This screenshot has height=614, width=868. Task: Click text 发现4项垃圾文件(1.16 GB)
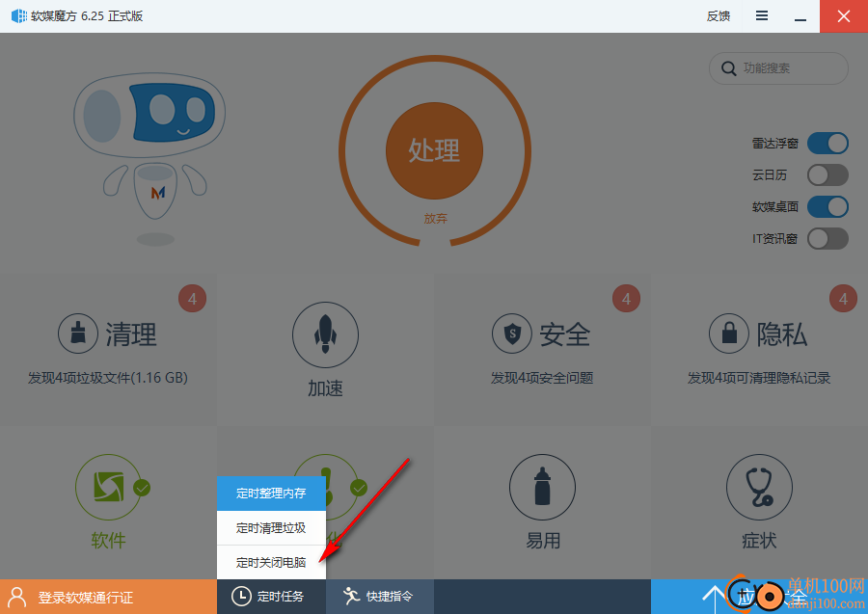coord(108,378)
